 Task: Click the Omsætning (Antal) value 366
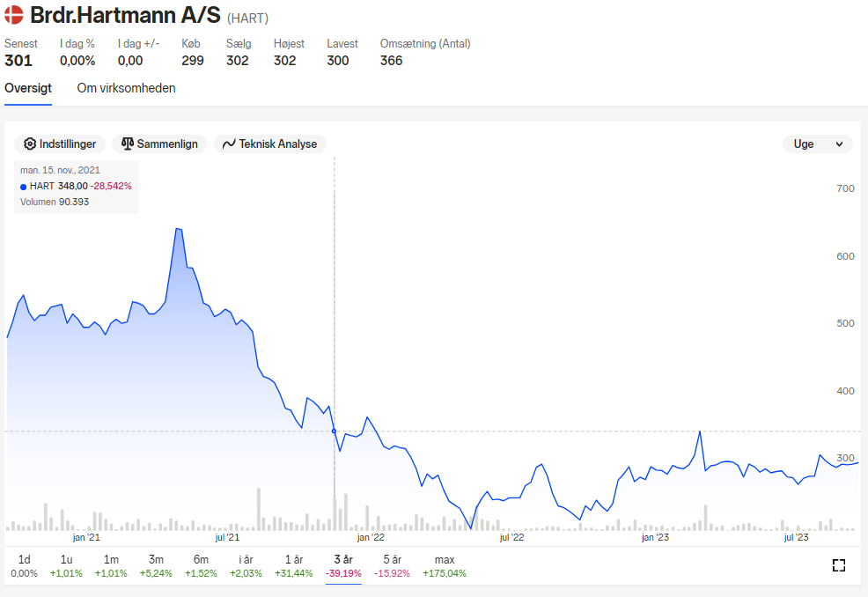pos(392,61)
